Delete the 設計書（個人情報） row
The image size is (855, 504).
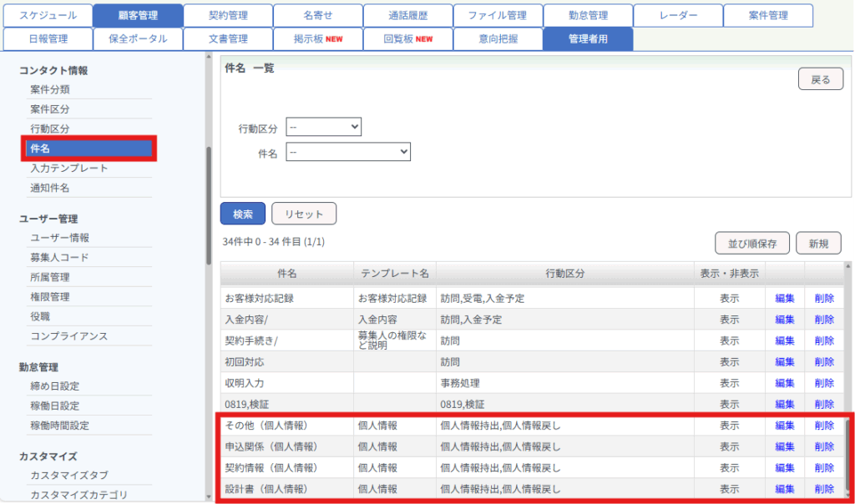pos(824,489)
